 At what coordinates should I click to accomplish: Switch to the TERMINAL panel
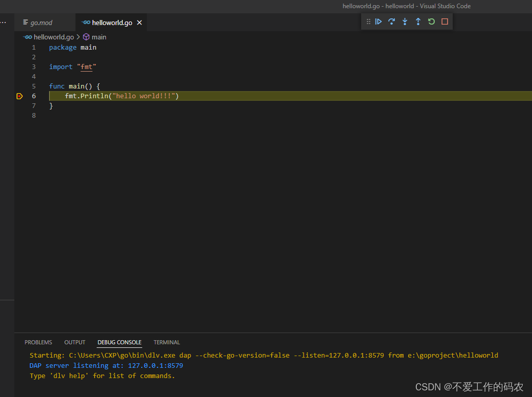tap(167, 342)
